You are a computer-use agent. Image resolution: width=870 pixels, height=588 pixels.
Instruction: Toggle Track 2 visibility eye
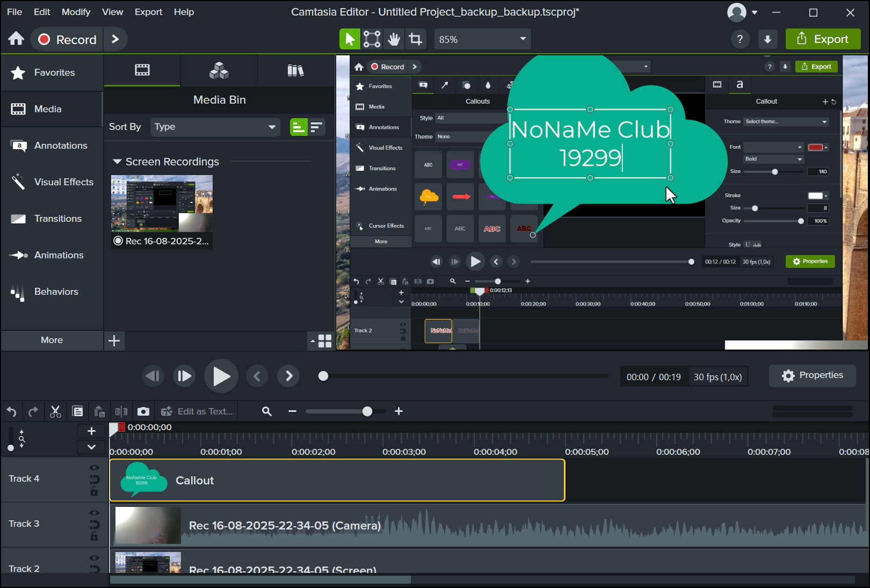94,558
